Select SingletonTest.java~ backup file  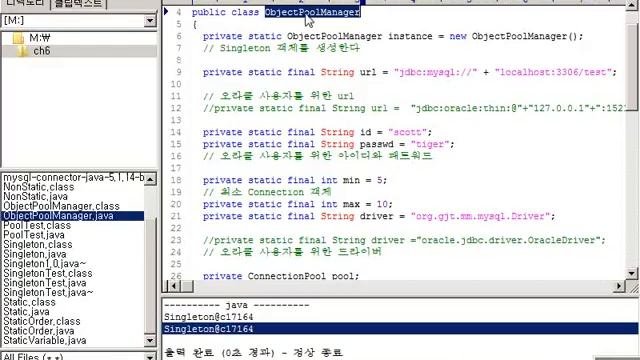coord(48,293)
